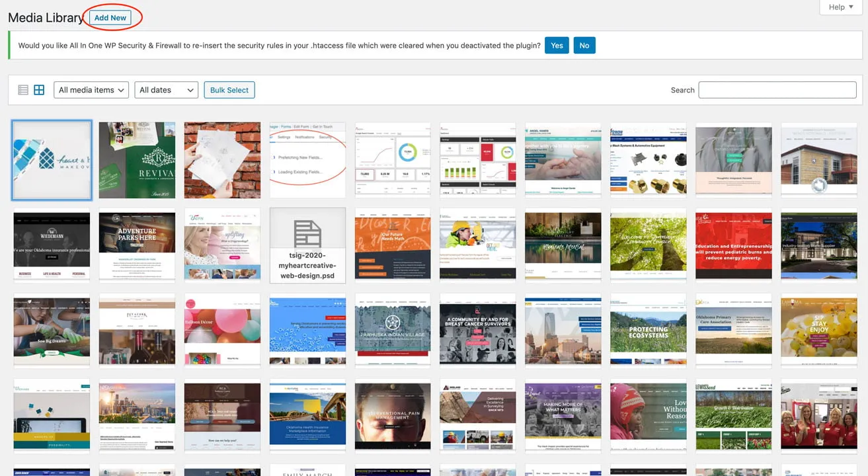Select the surveyor in yellow helmet thumbnail
Image resolution: width=868 pixels, height=476 pixels.
(x=478, y=245)
